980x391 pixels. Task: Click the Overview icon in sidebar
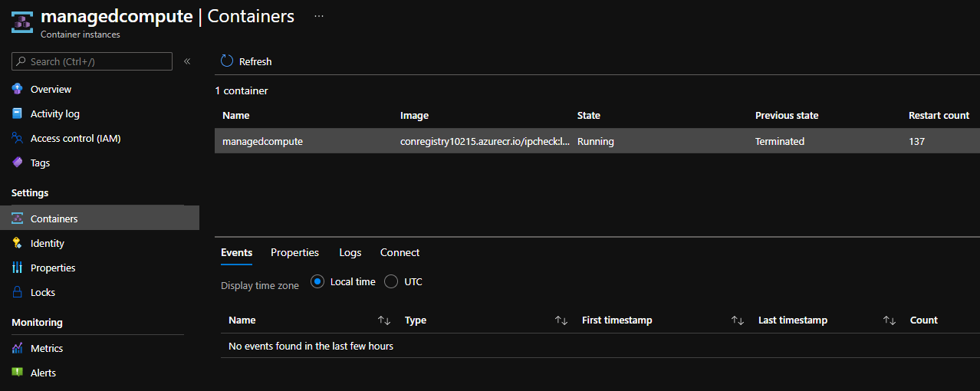pos(17,89)
